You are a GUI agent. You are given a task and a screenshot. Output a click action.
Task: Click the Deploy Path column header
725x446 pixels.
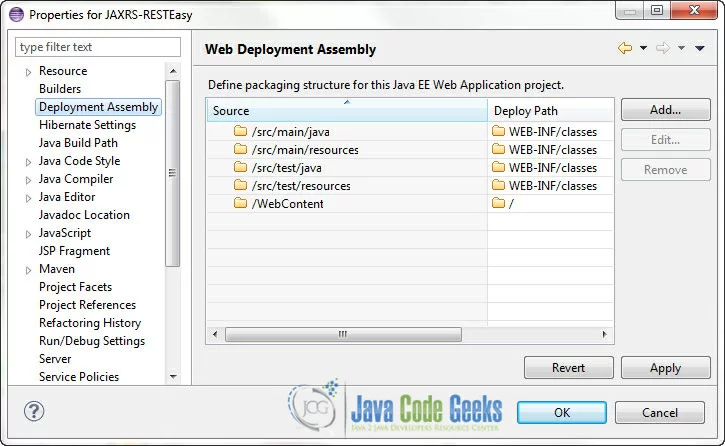[x=551, y=110]
